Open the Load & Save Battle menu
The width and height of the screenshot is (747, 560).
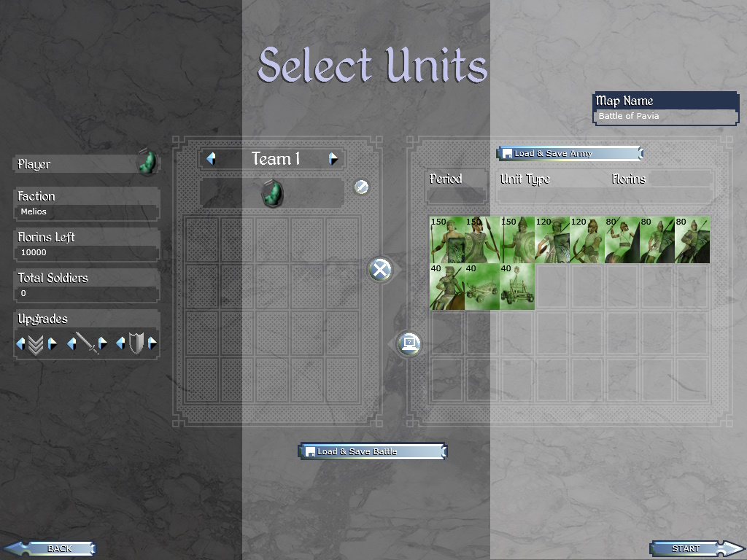pyautogui.click(x=373, y=451)
